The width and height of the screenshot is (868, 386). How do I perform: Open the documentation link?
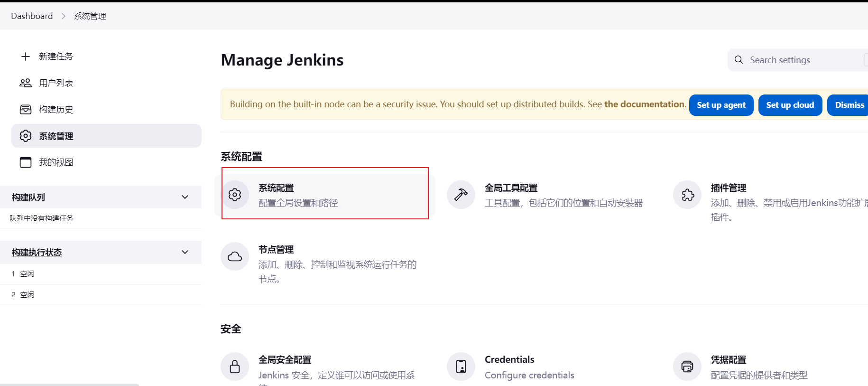644,104
